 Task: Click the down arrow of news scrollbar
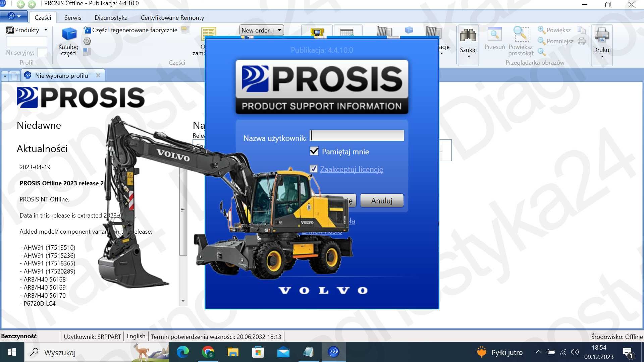183,301
